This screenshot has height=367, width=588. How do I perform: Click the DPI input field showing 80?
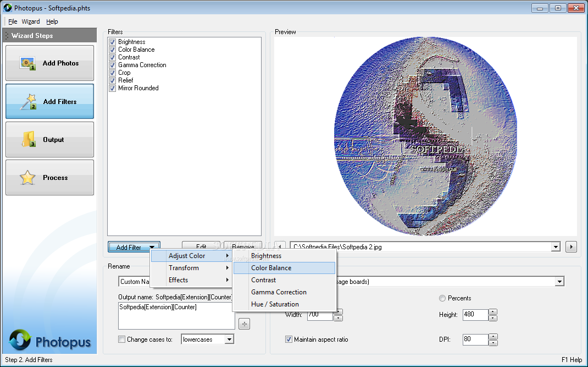pos(475,339)
